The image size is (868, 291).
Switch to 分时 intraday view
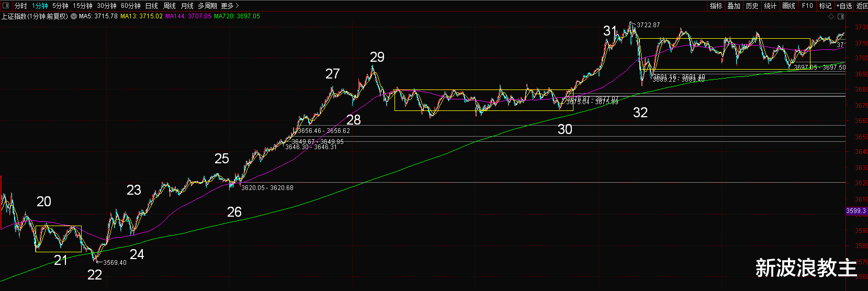coord(20,6)
